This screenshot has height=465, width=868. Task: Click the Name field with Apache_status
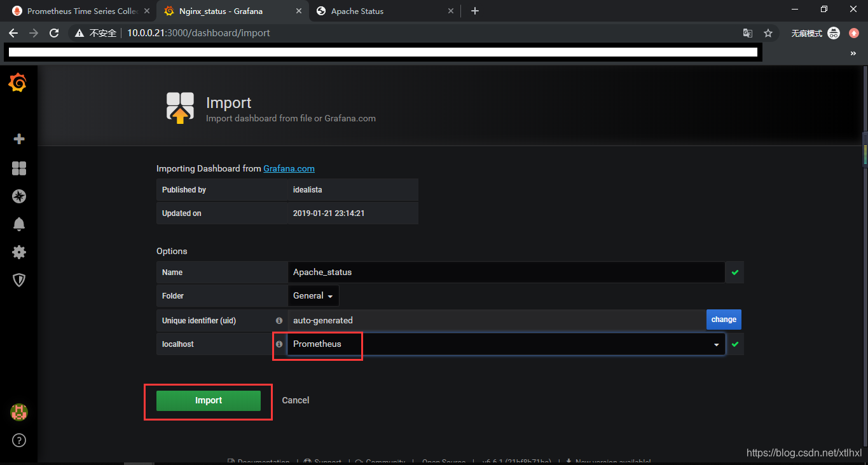point(506,273)
